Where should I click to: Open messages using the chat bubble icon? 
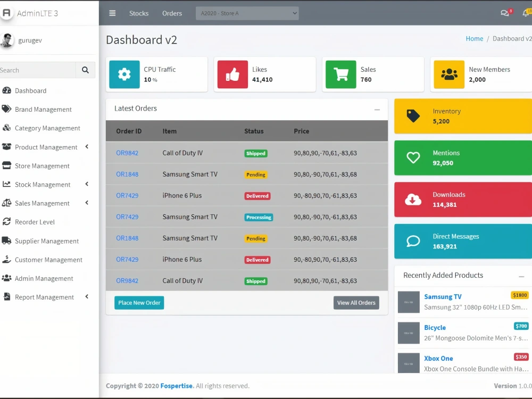tap(503, 13)
